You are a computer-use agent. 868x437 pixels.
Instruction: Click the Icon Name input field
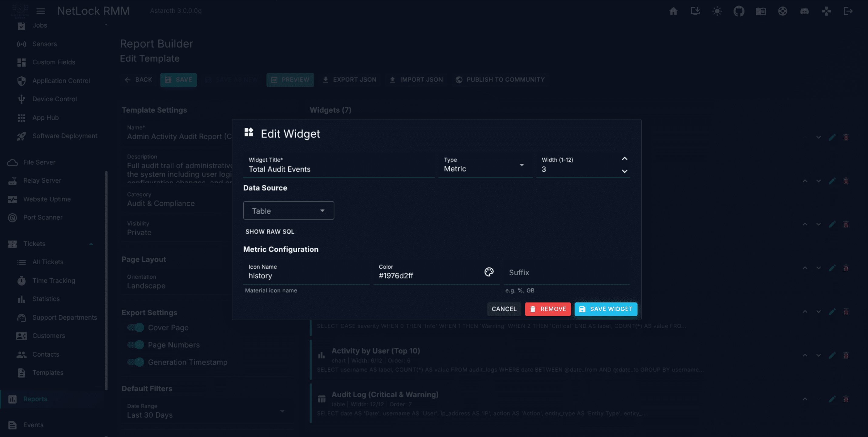pyautogui.click(x=306, y=272)
